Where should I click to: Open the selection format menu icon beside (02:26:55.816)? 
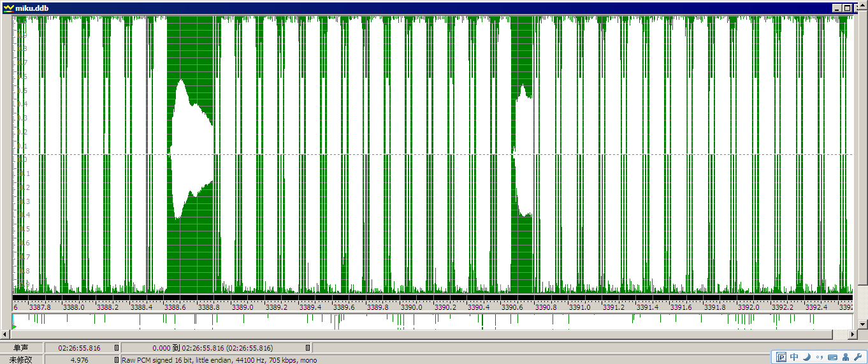pos(308,348)
